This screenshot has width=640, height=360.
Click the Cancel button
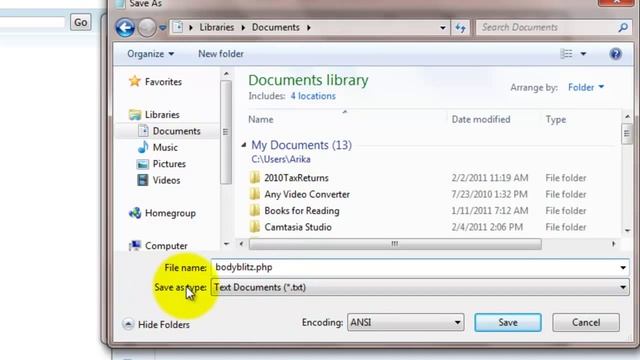click(586, 322)
